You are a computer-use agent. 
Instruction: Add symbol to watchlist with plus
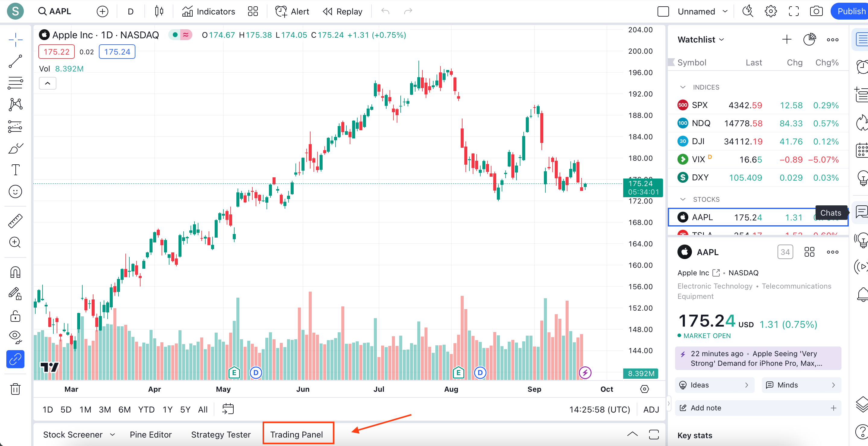(x=787, y=40)
